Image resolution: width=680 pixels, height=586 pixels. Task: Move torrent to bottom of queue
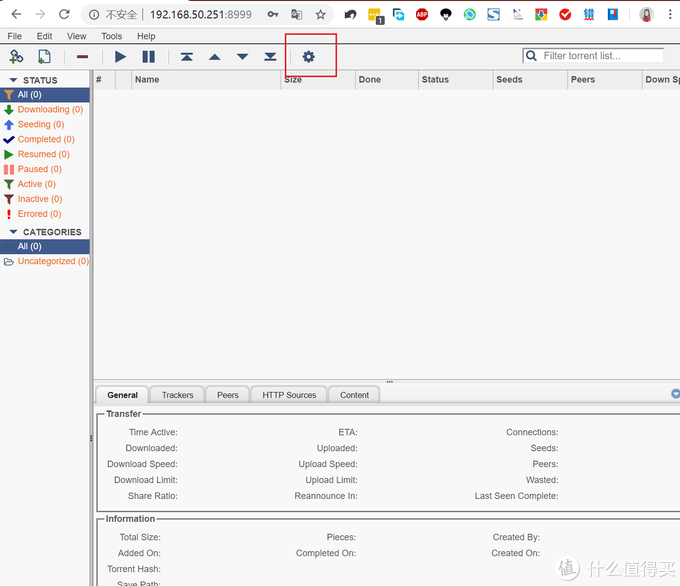click(270, 57)
